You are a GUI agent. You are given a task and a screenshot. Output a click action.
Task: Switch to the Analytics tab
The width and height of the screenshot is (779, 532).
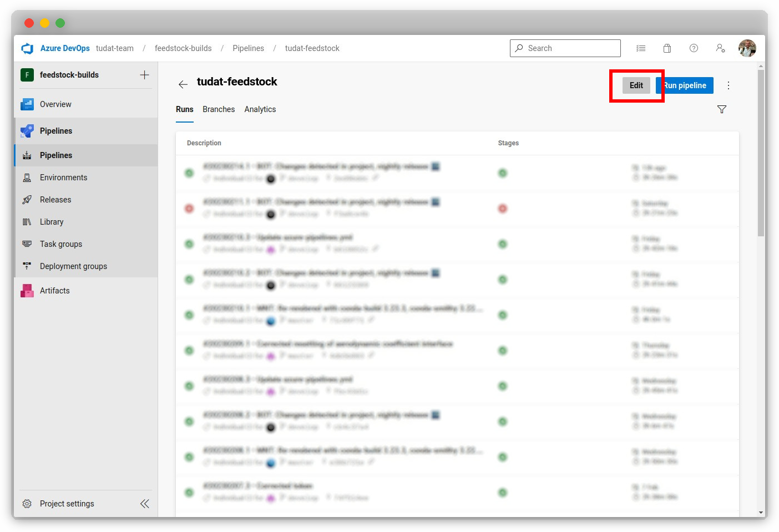(260, 109)
